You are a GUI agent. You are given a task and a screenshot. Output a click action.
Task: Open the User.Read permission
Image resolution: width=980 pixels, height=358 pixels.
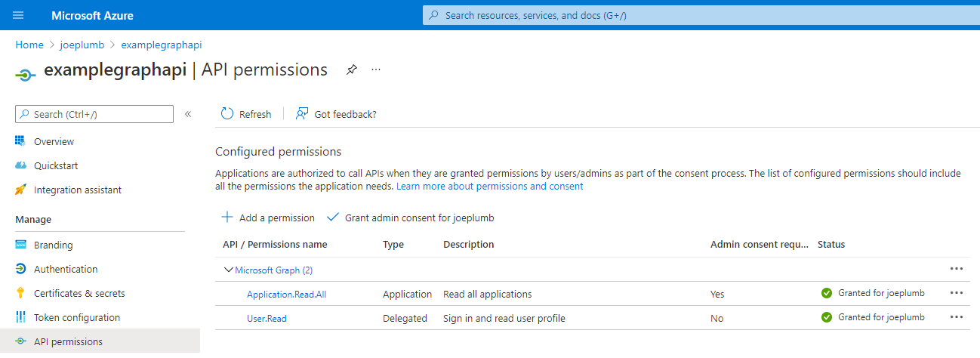267,319
